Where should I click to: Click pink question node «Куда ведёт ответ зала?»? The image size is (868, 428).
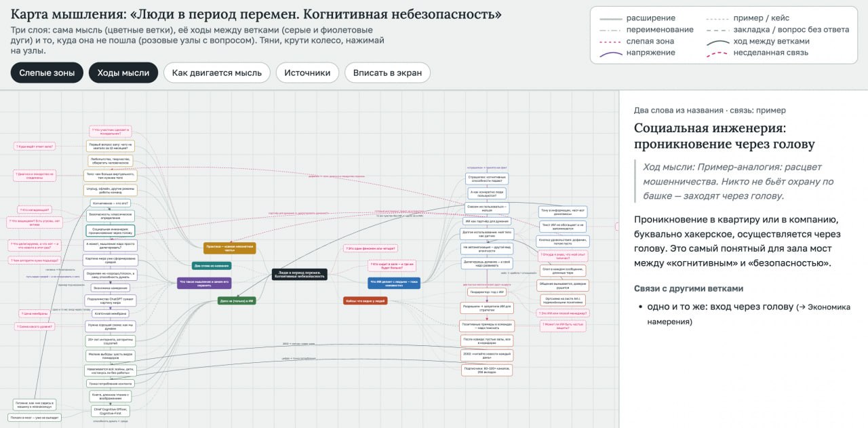click(x=35, y=147)
